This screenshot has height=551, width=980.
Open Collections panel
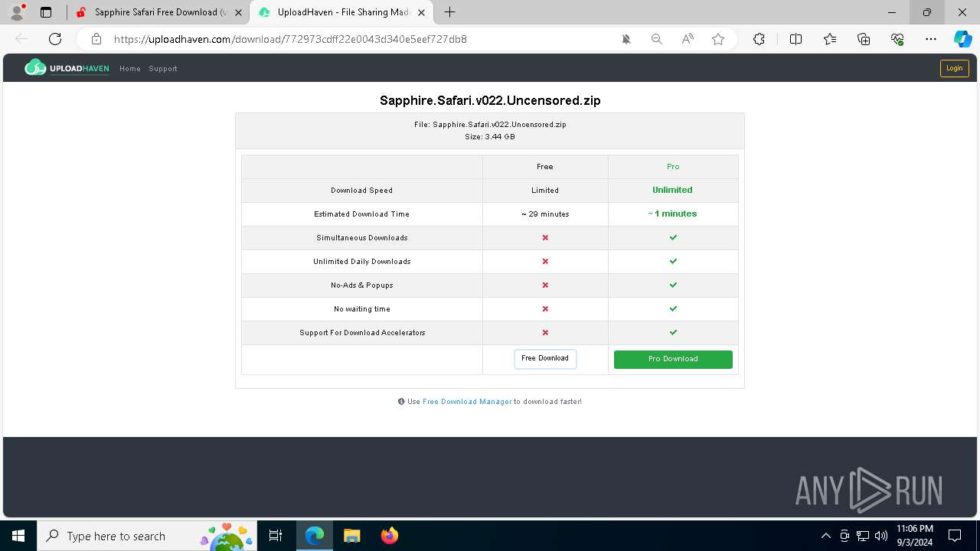(x=864, y=39)
